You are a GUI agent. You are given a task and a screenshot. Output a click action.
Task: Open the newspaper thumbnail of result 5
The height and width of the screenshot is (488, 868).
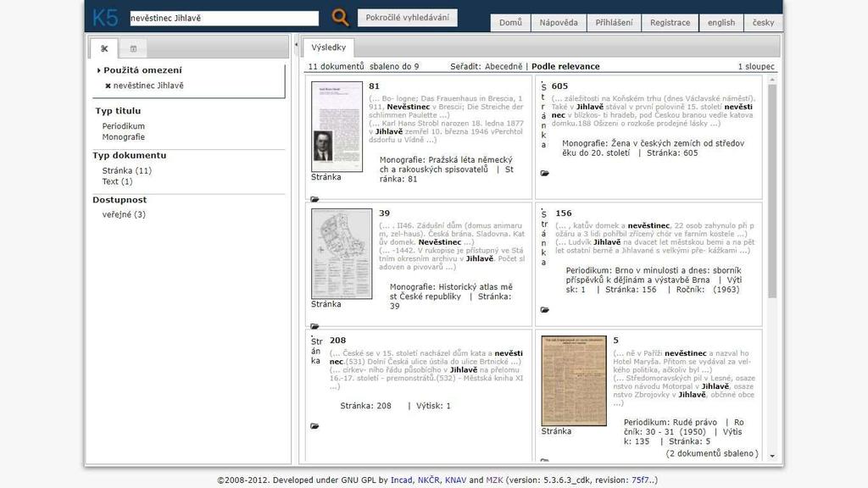[x=574, y=380]
